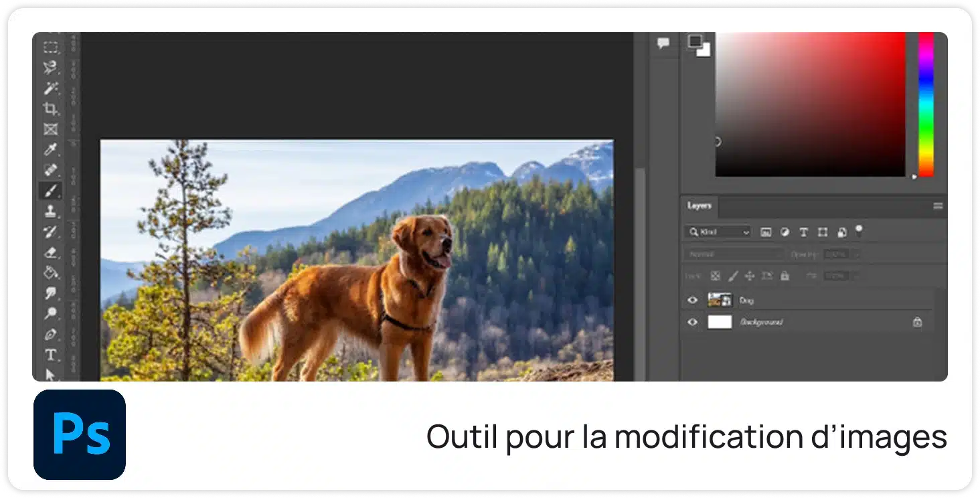Toggle lock image pixels brush icon

(732, 276)
